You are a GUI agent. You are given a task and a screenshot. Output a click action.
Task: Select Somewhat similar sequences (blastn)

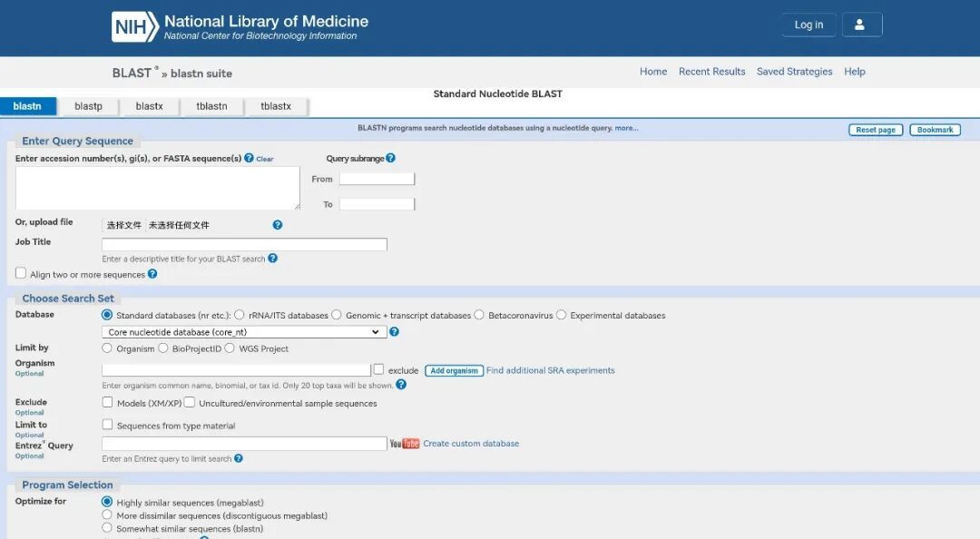pyautogui.click(x=107, y=528)
